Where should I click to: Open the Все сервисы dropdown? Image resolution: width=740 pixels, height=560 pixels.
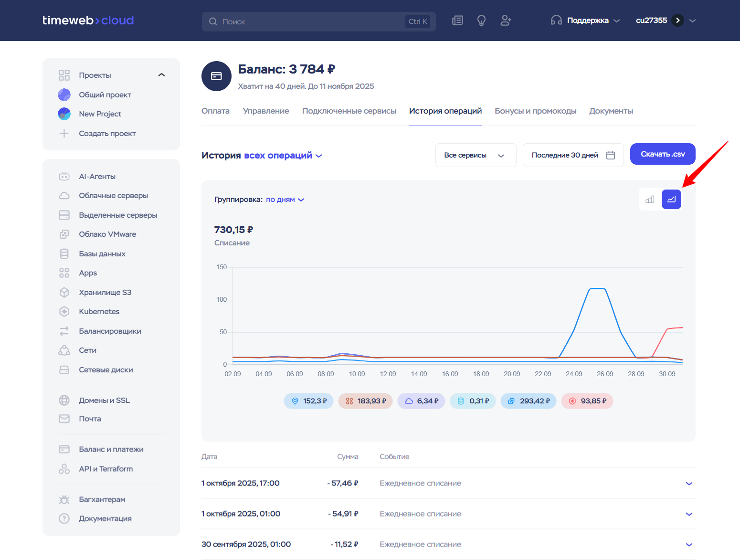475,155
